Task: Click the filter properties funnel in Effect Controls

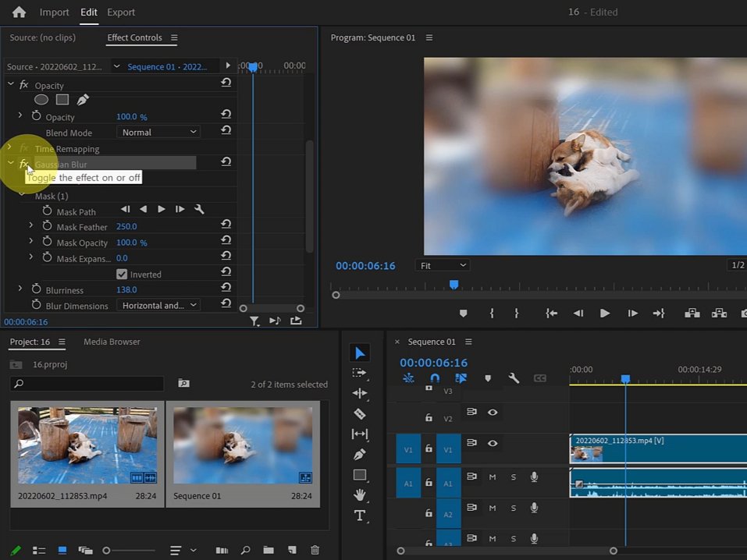Action: tap(255, 321)
